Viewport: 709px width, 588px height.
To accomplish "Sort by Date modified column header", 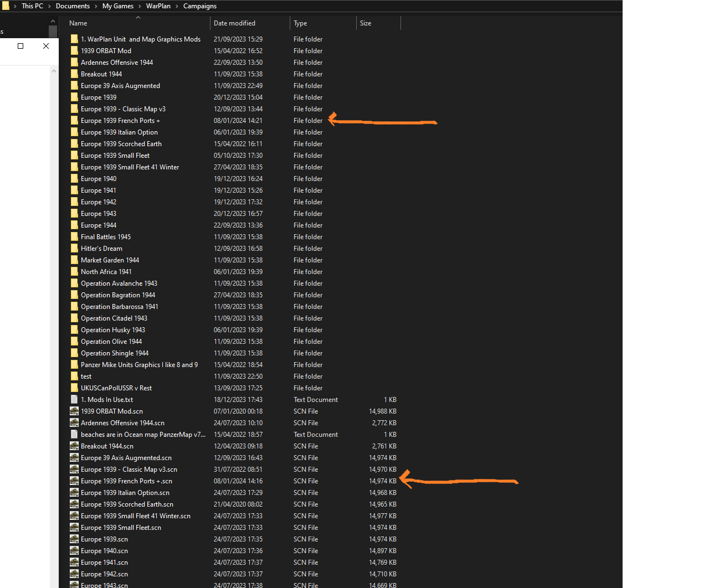I will tap(250, 23).
